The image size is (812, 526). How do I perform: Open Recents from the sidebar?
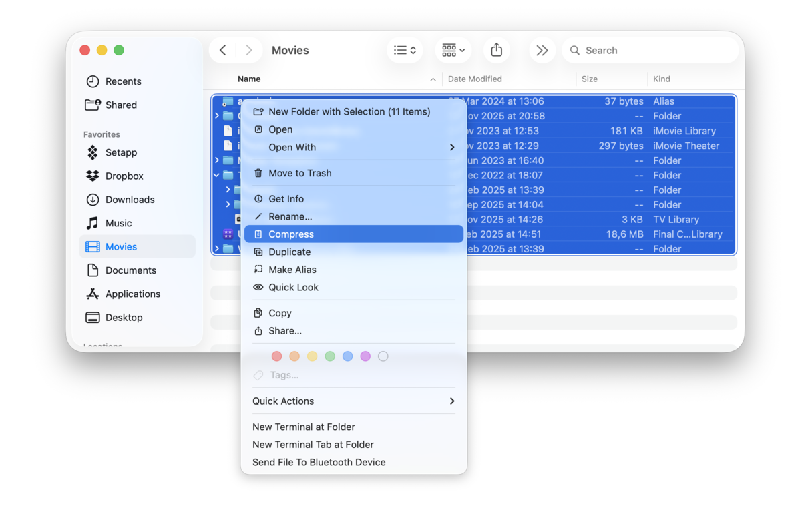point(124,81)
